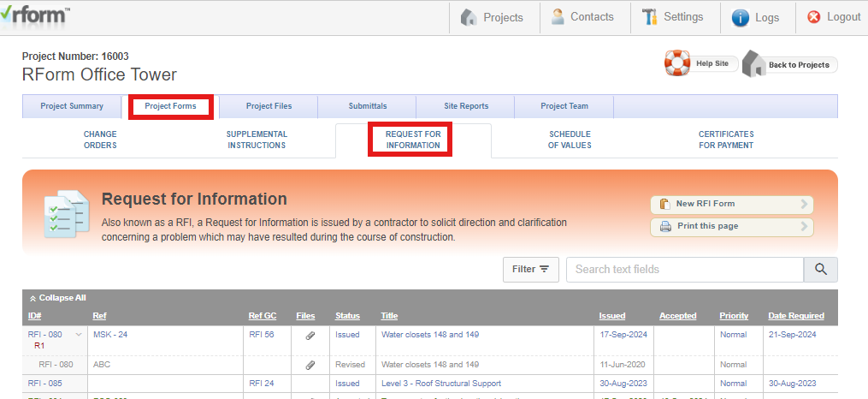Sort by Issued column header

[x=612, y=316]
